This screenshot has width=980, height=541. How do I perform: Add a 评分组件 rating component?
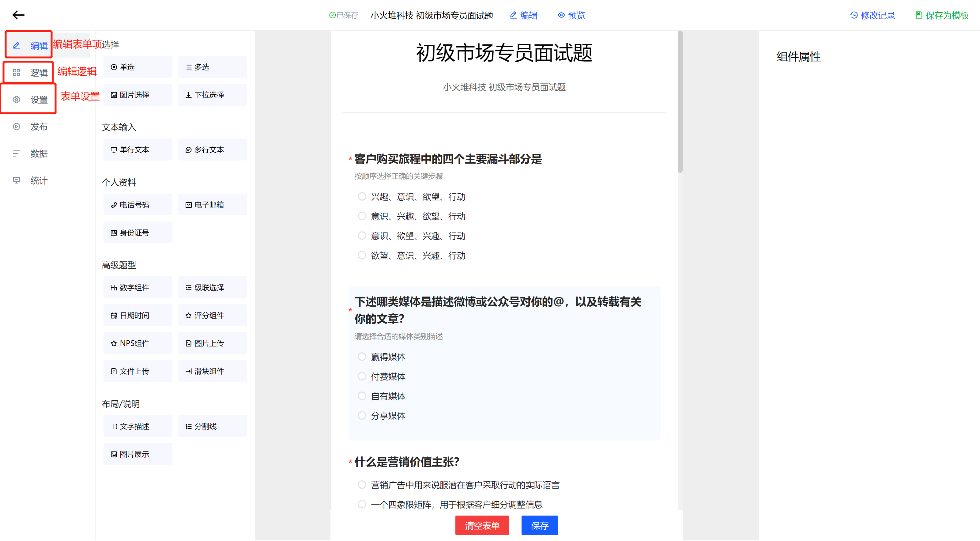coord(212,316)
